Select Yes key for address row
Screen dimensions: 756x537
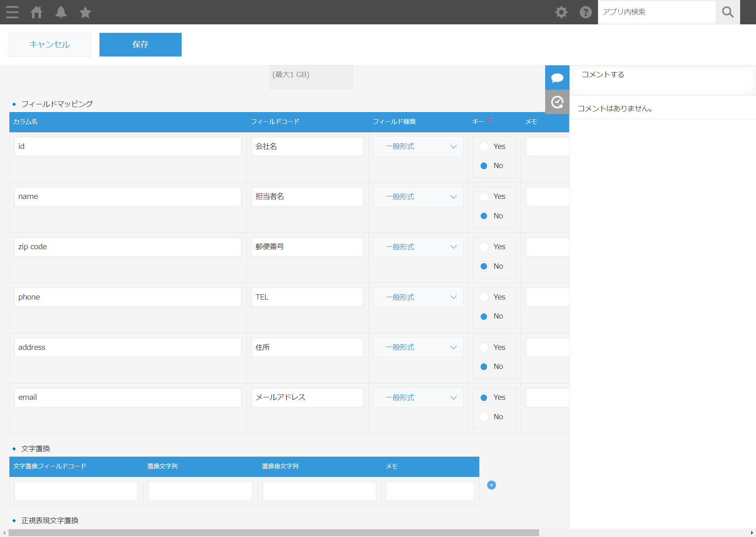(484, 347)
